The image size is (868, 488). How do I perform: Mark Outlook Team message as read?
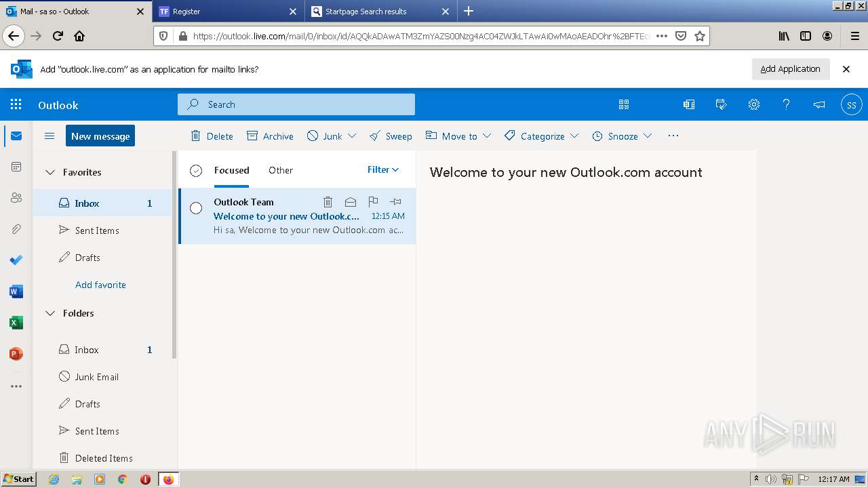[351, 201]
